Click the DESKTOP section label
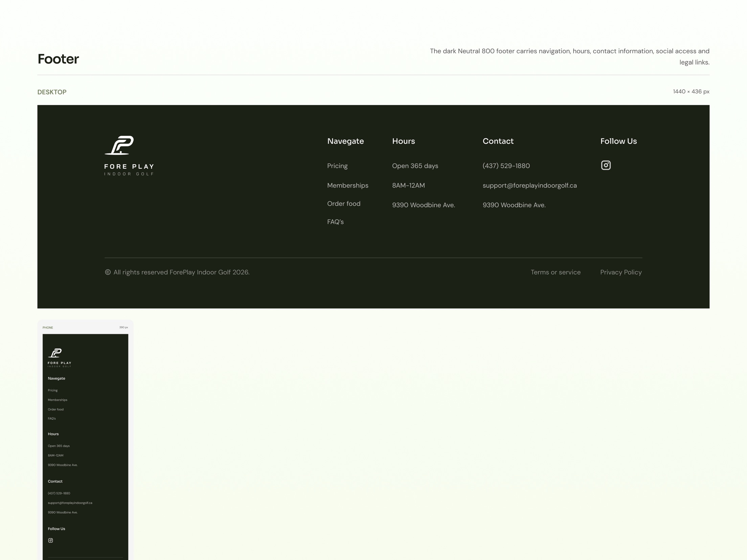 [52, 92]
